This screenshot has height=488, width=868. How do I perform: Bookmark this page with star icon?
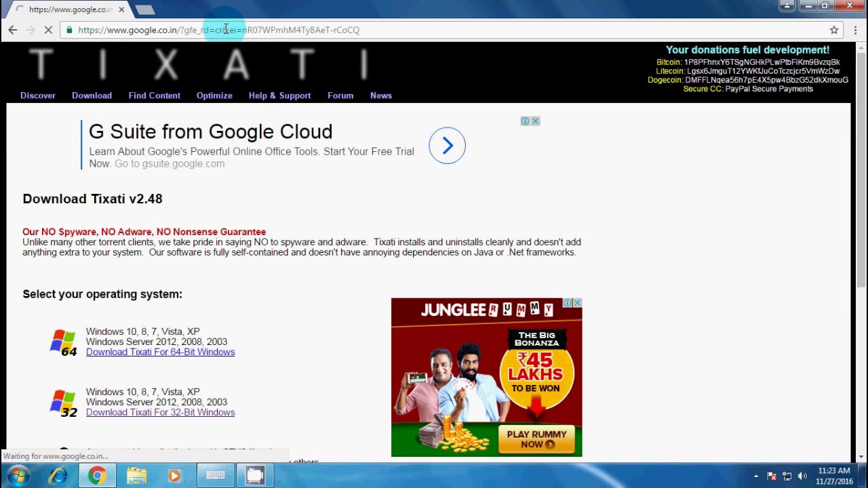click(834, 30)
